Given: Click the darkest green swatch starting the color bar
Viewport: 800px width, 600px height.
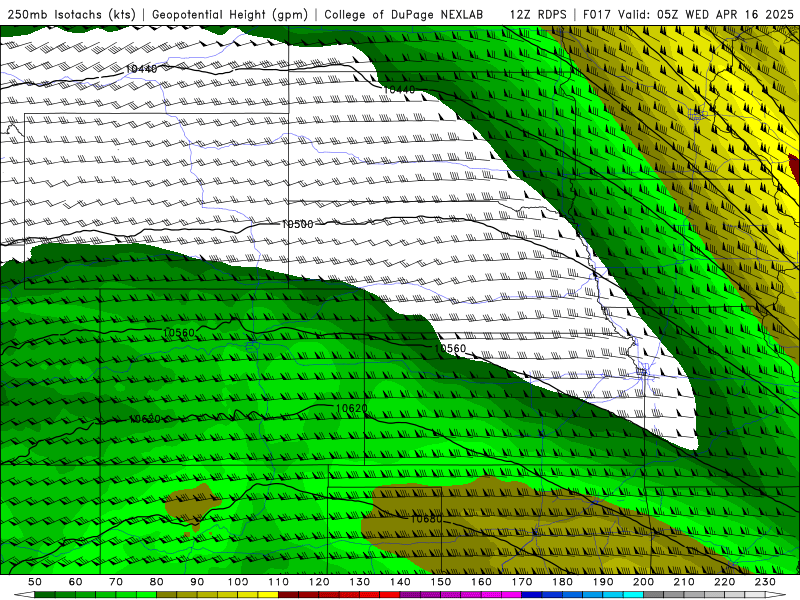Looking at the screenshot, I should point(44,595).
